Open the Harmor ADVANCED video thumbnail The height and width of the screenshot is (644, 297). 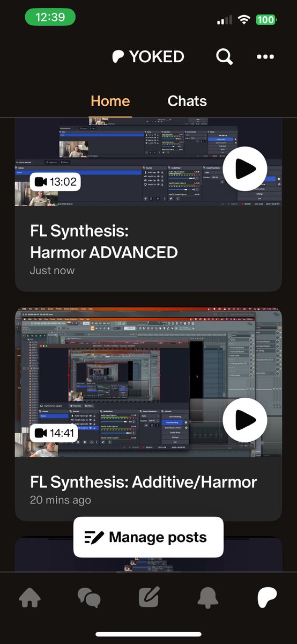[x=148, y=162]
